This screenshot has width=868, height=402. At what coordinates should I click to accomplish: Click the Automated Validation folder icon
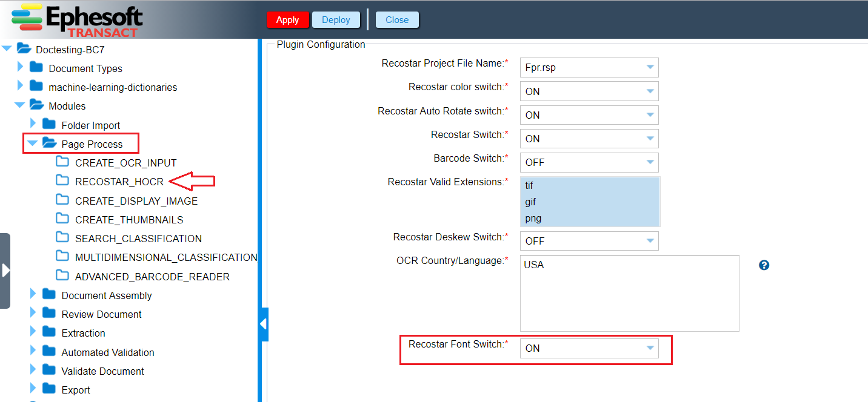click(x=49, y=351)
